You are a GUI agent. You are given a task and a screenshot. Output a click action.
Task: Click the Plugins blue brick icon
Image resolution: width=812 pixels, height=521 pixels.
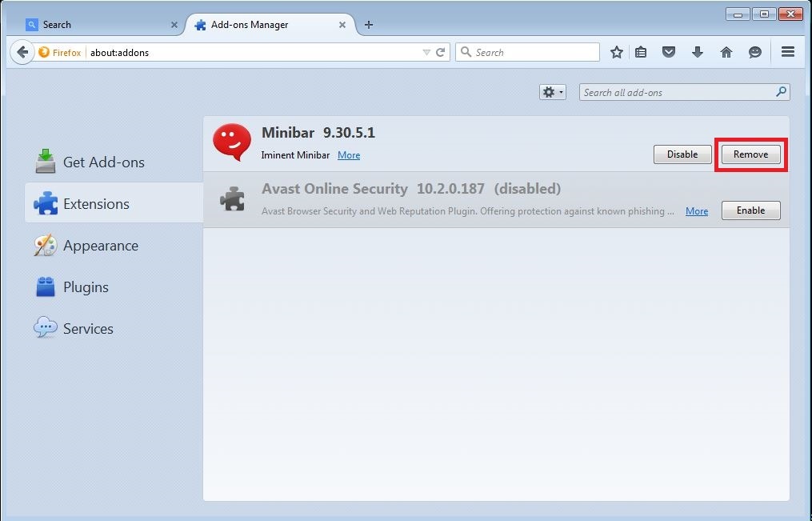pyautogui.click(x=46, y=287)
